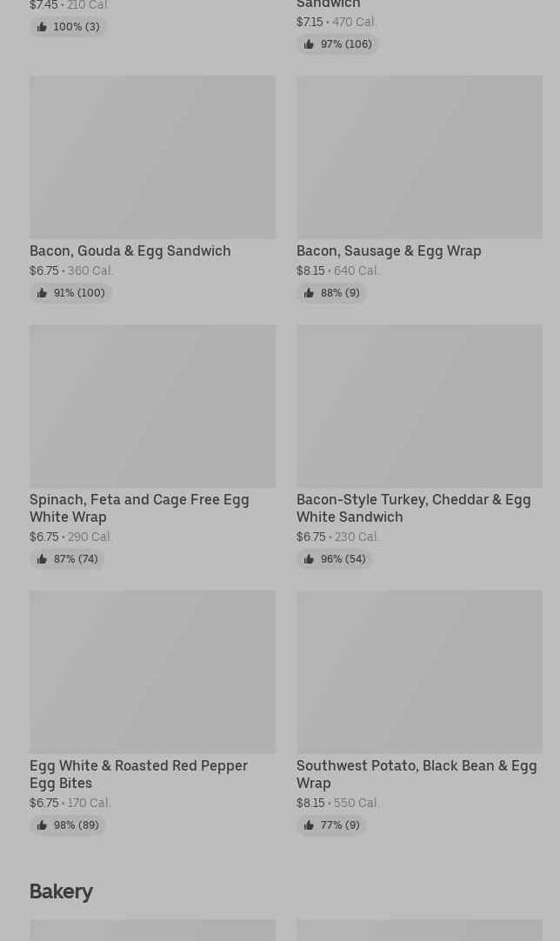The width and height of the screenshot is (560, 941).
Task: Click thumbs-up icon beside 96% (54) rating
Action: pos(309,559)
